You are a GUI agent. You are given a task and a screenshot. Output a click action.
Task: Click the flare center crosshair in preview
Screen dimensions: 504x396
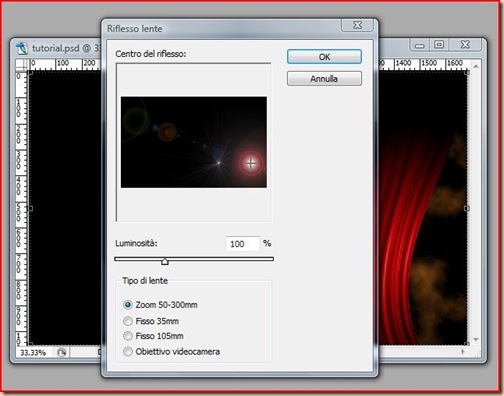point(251,163)
